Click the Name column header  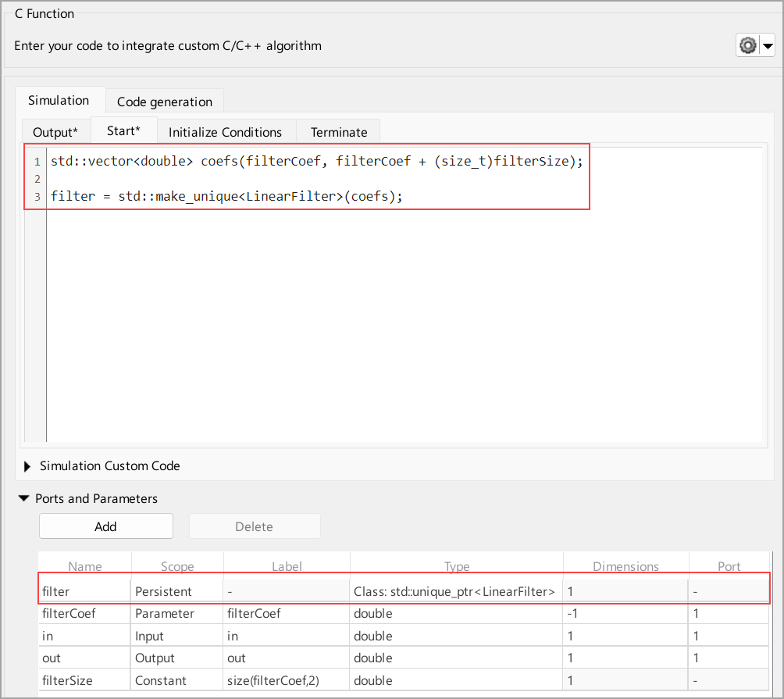84,566
